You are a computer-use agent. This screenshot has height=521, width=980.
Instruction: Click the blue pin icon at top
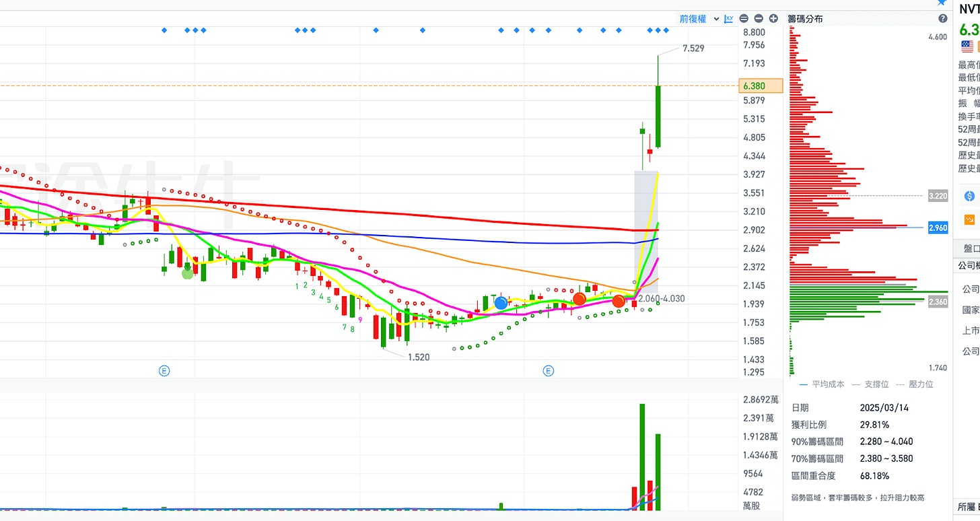tap(942, 3)
